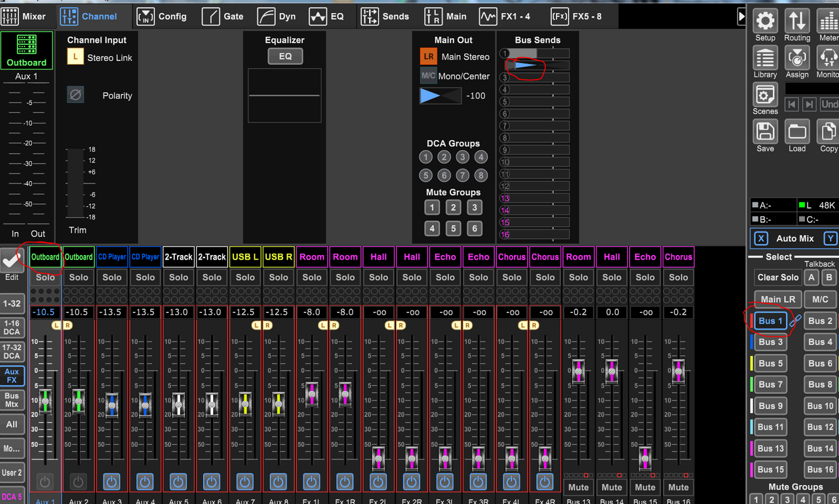This screenshot has width=839, height=504.
Task: Select Bus 16 in the Select panel
Action: click(x=821, y=469)
